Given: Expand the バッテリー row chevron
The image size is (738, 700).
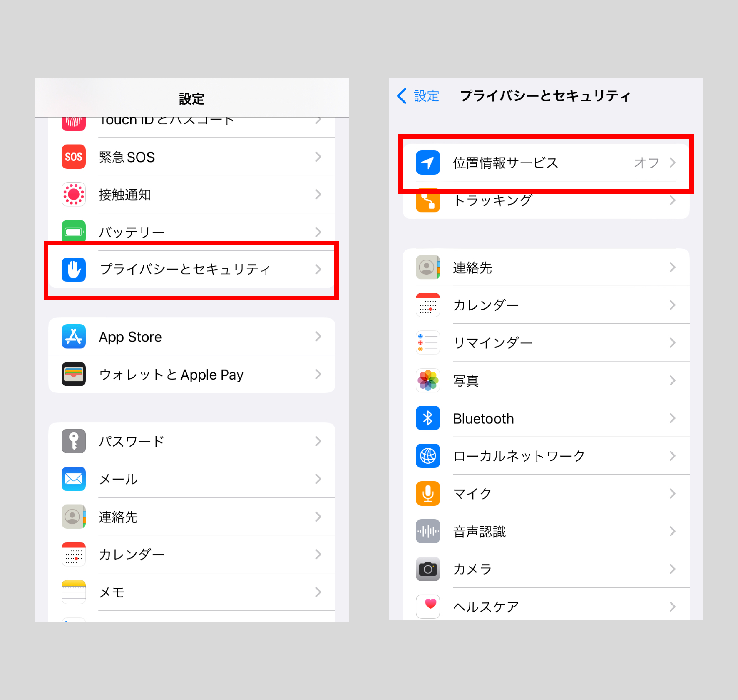Looking at the screenshot, I should pos(318,232).
